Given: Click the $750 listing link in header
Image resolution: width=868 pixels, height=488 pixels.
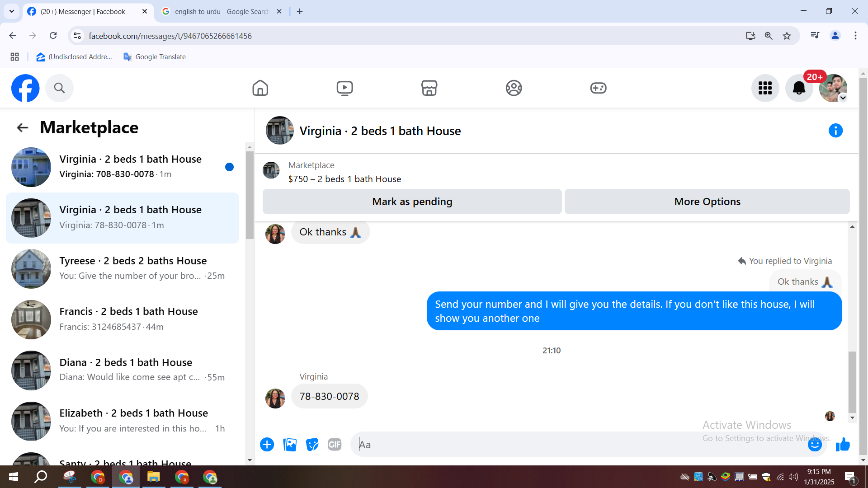Looking at the screenshot, I should 344,179.
